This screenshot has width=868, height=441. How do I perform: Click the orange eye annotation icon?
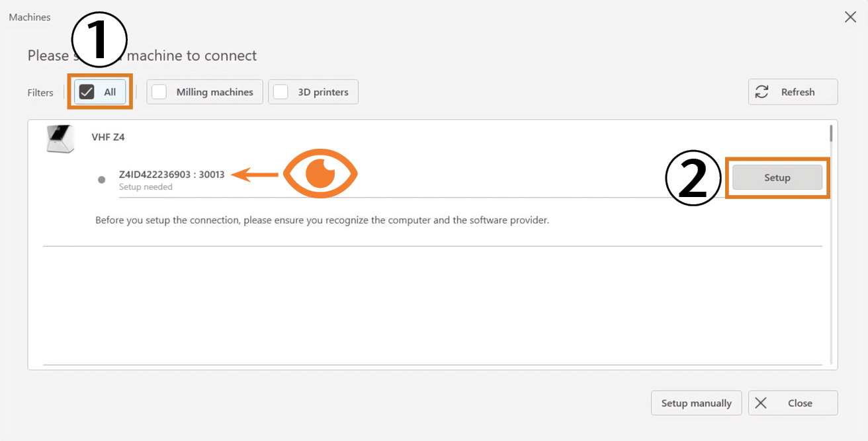click(320, 175)
